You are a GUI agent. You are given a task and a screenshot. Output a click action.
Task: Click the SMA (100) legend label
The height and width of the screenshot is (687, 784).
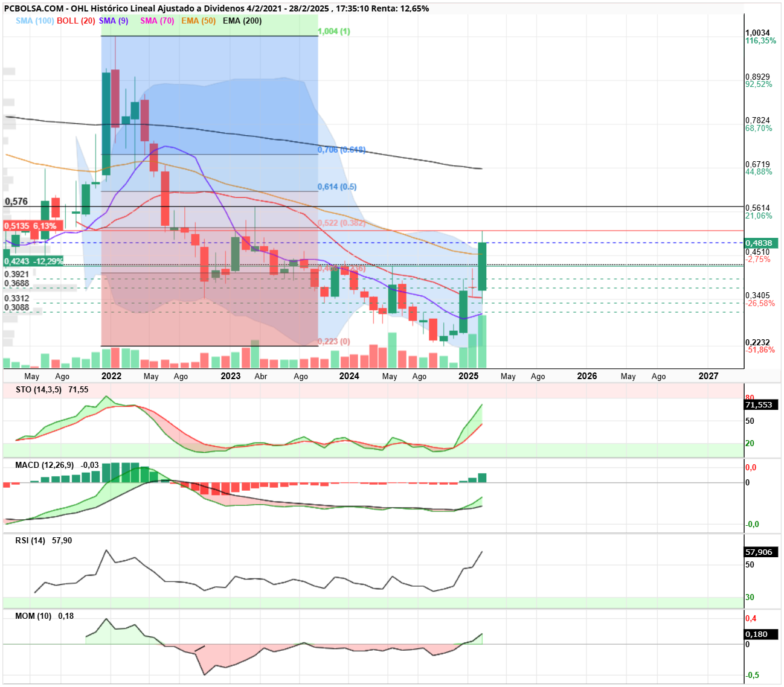tap(34, 21)
